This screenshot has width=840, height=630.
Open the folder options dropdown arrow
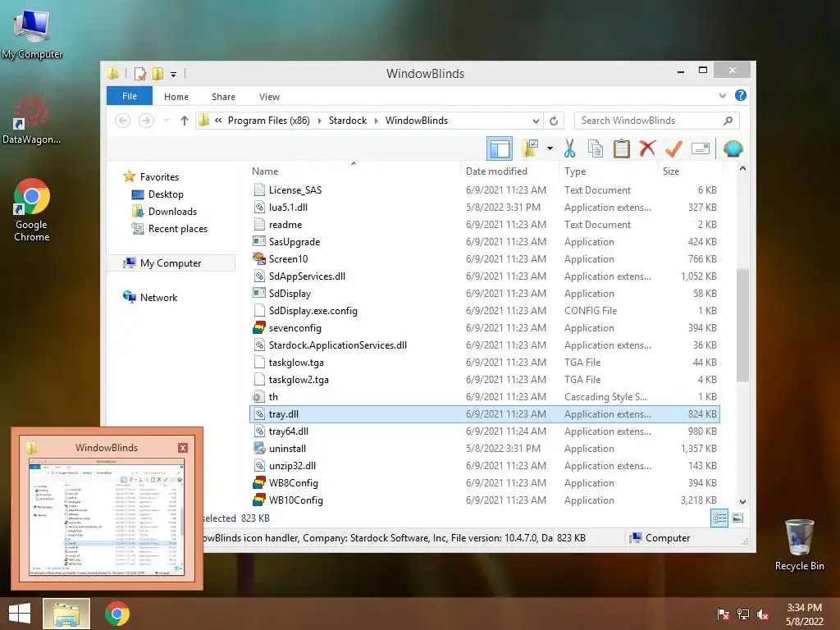coord(550,148)
